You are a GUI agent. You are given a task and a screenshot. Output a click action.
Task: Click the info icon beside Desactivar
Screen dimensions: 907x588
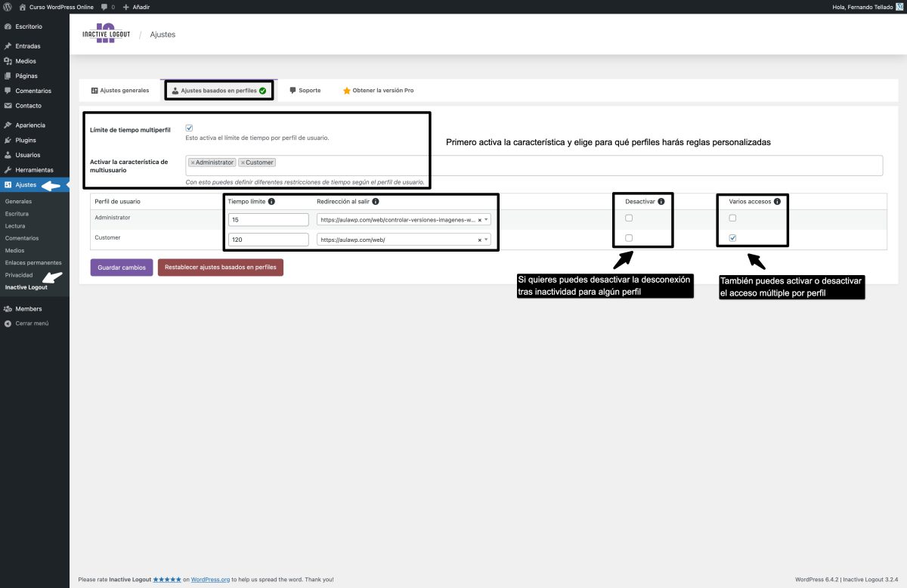pos(661,202)
